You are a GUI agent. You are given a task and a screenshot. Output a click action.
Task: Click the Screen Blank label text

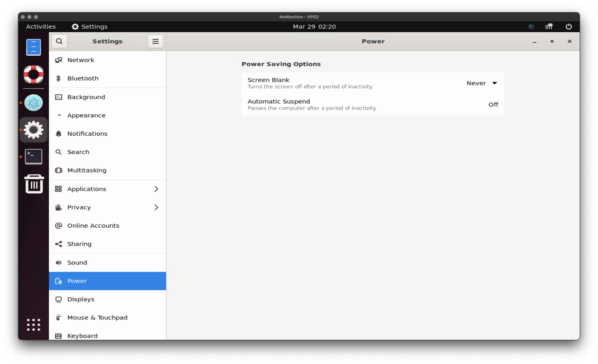269,80
